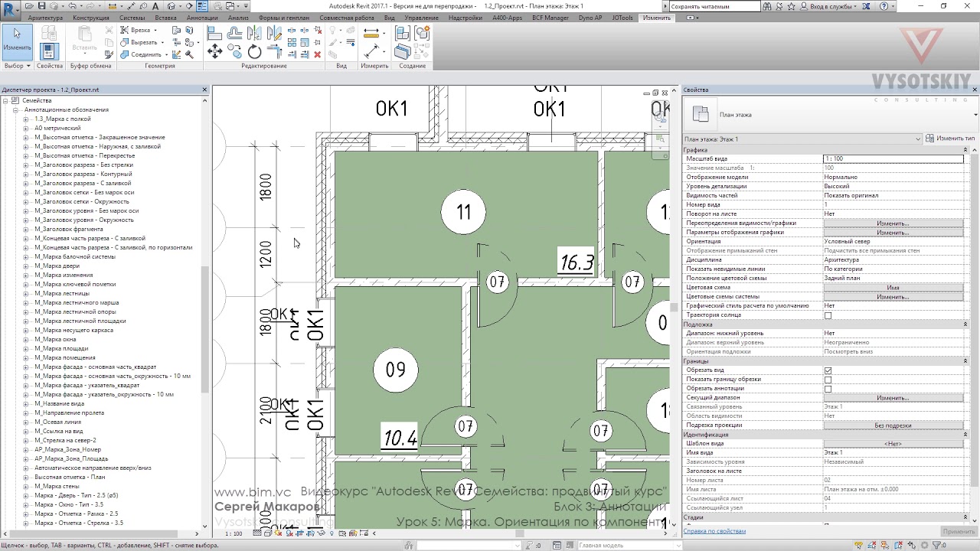Open the BCF Manager ribbon tab
Screen dimensions: 980x551
click(x=550, y=18)
